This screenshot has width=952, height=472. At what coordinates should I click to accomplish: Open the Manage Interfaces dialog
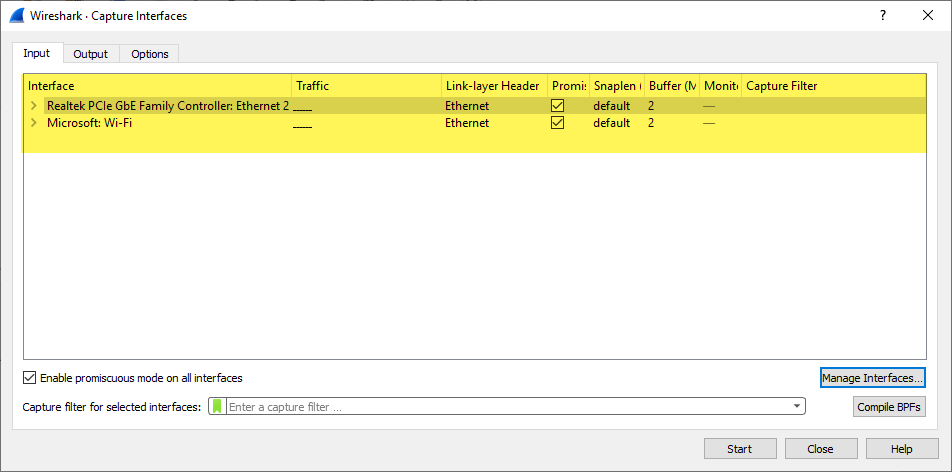pos(873,378)
